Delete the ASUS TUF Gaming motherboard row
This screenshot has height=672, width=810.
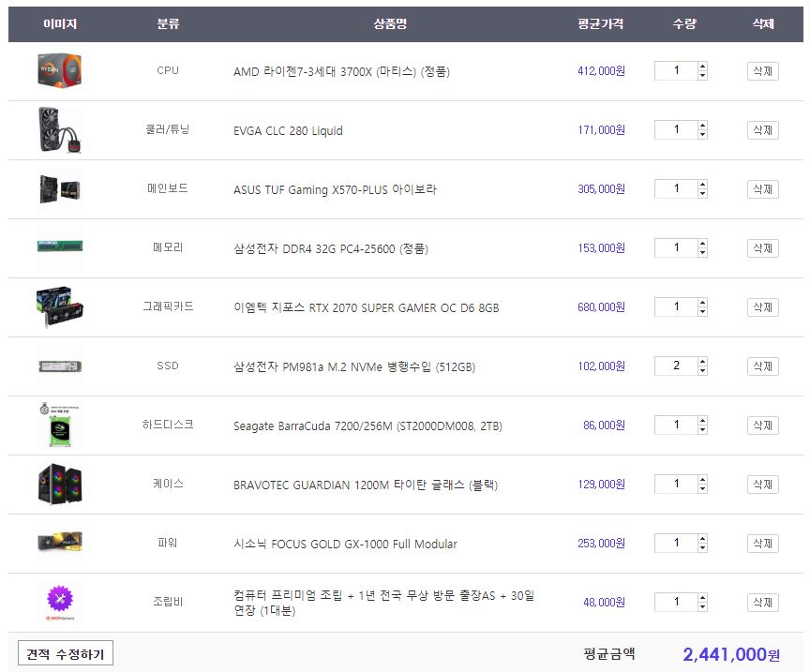[762, 189]
